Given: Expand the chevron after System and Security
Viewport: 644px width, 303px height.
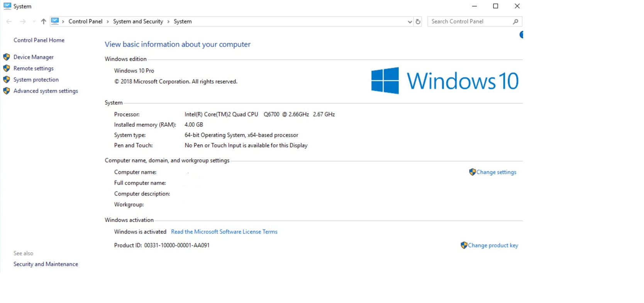Looking at the screenshot, I should (x=168, y=22).
